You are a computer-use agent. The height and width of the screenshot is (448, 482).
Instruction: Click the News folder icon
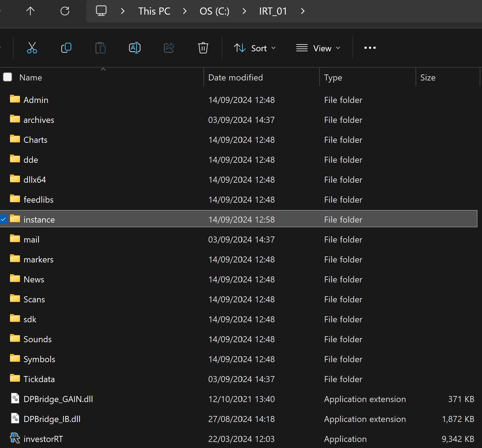(15, 278)
